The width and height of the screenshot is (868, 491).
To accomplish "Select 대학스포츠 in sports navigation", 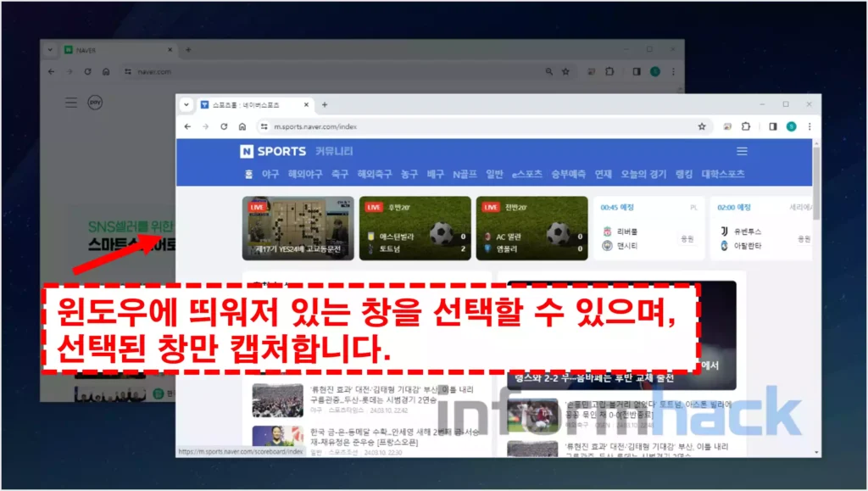I will coord(723,175).
